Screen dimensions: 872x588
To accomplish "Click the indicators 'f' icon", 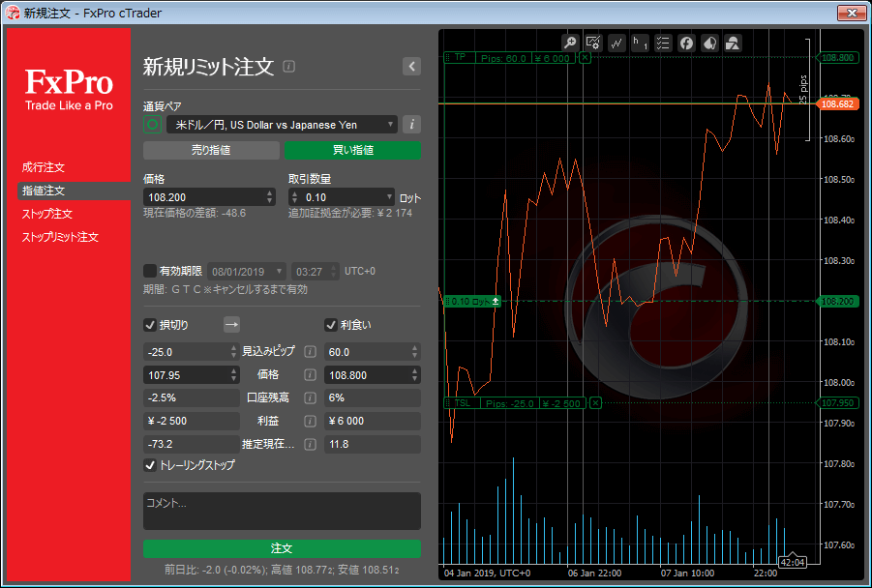I will [x=686, y=43].
